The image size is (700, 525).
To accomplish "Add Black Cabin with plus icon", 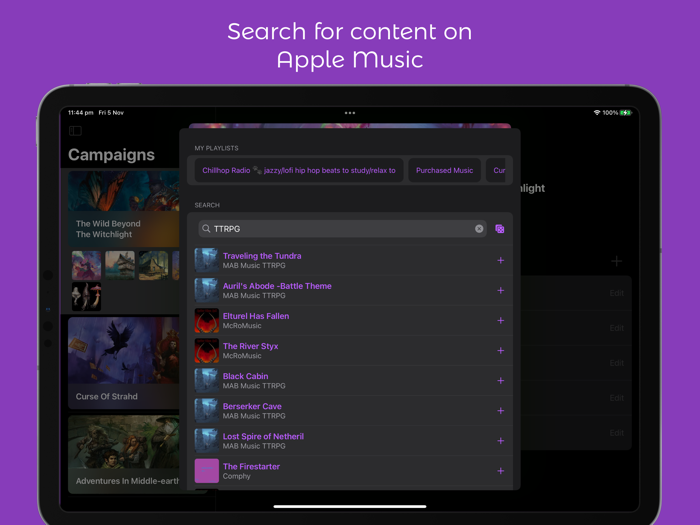I will [x=500, y=381].
